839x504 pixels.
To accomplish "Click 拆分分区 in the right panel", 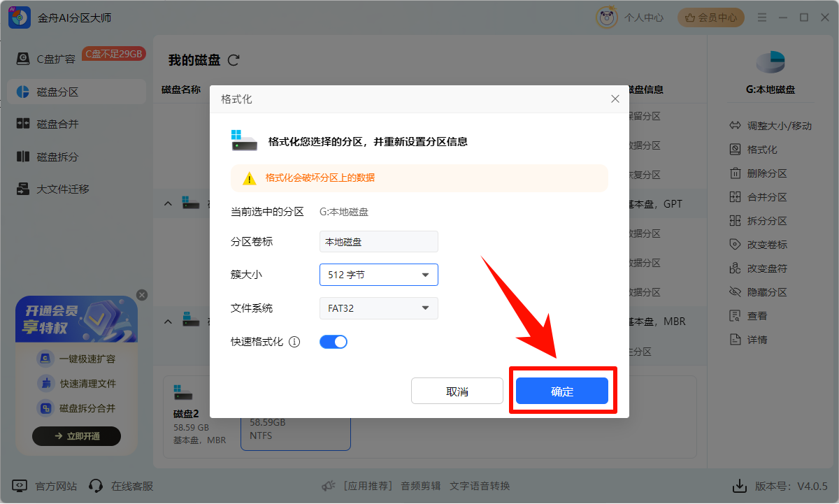I will [766, 221].
